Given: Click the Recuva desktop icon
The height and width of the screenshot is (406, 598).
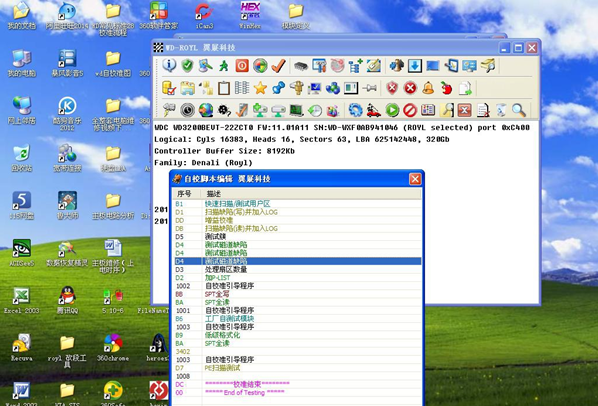Looking at the screenshot, I should click(x=21, y=347).
